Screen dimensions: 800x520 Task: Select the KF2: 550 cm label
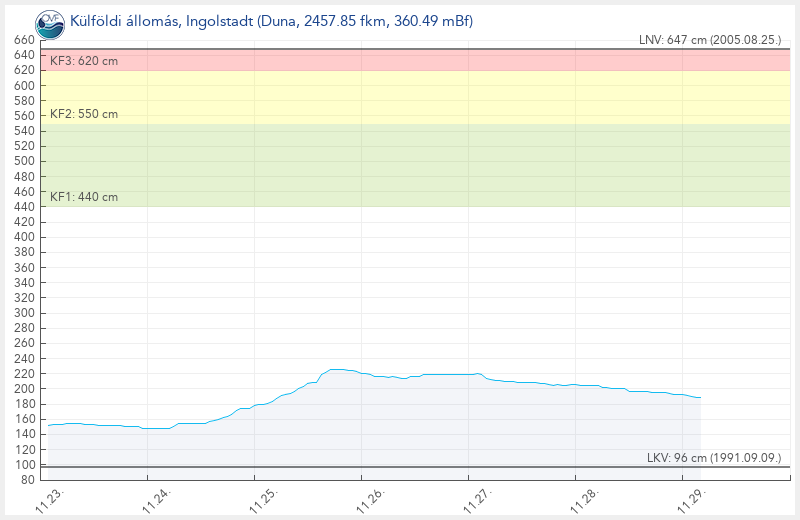coord(84,114)
